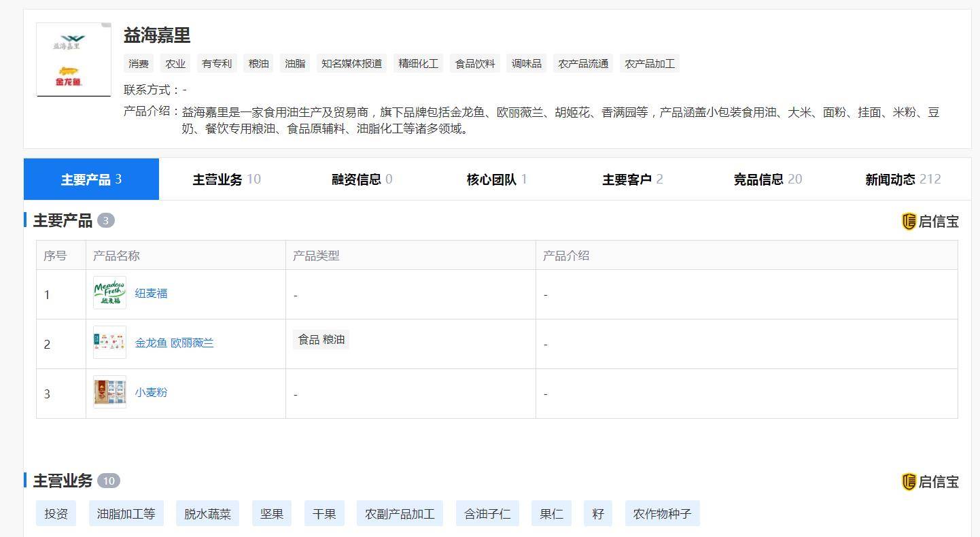This screenshot has height=537, width=980.
Task: Open the 小麦粉 product thumbnail
Action: [109, 392]
